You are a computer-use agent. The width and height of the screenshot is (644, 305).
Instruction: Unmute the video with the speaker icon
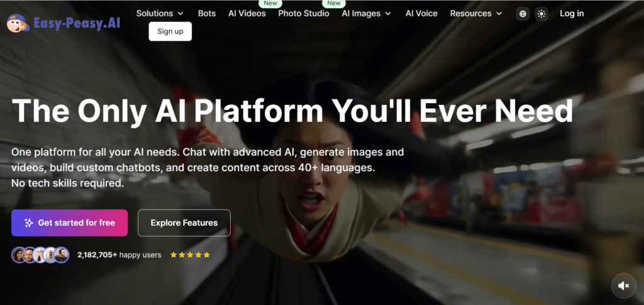pos(623,286)
